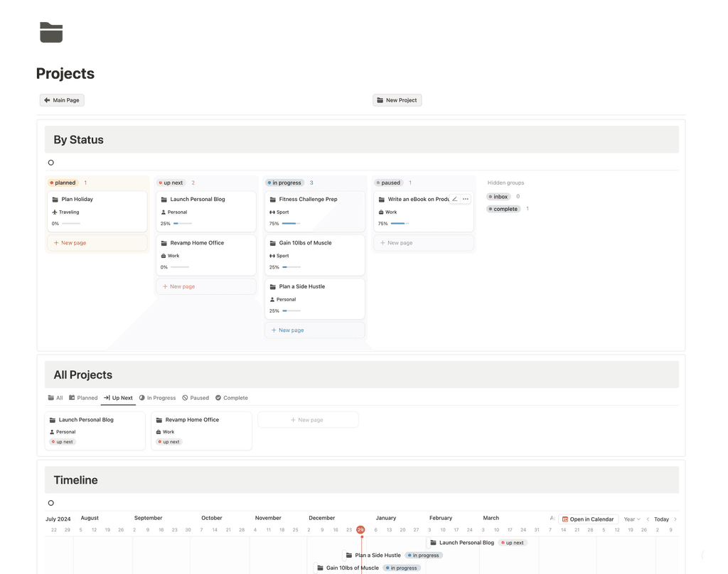Go to previous timeline period arrow
Viewport: 728px width, 574px height.
click(x=648, y=519)
